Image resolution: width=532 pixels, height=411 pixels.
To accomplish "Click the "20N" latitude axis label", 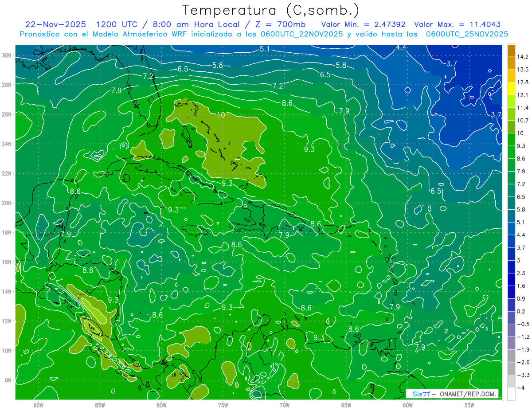I will [7, 203].
